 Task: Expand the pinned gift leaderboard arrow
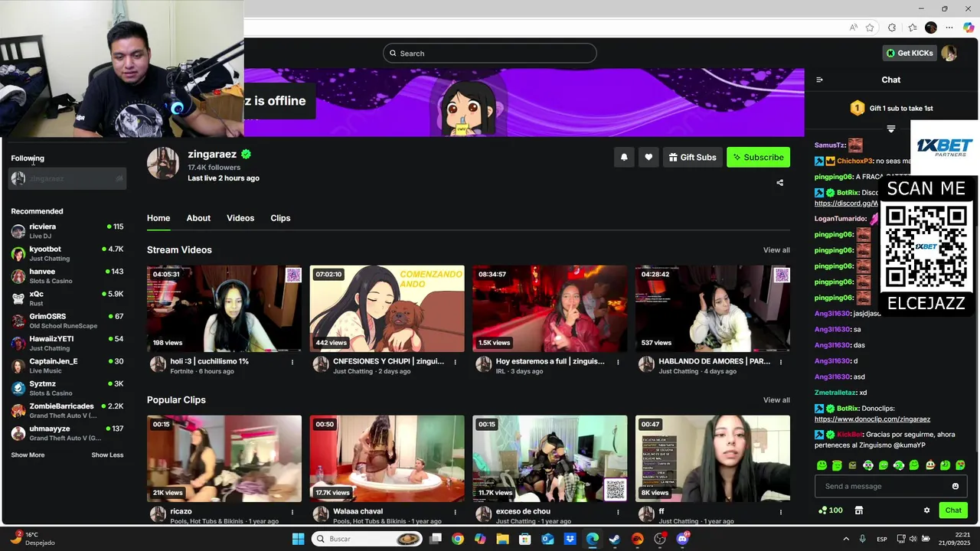(x=891, y=129)
